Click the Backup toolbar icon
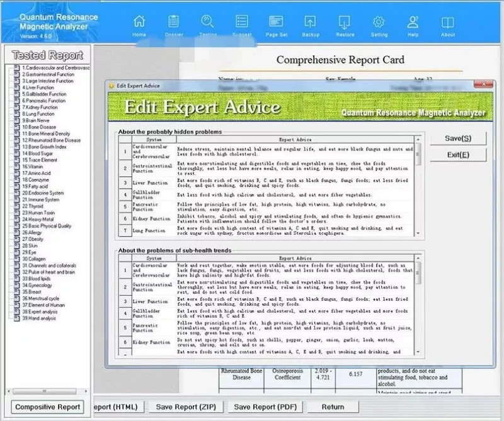The width and height of the screenshot is (504, 421). (x=310, y=21)
